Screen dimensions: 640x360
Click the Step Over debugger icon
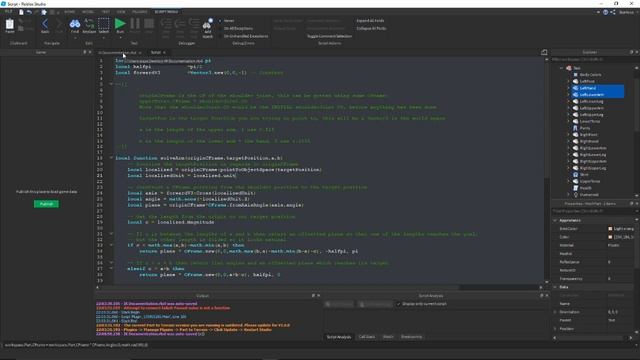(180, 25)
